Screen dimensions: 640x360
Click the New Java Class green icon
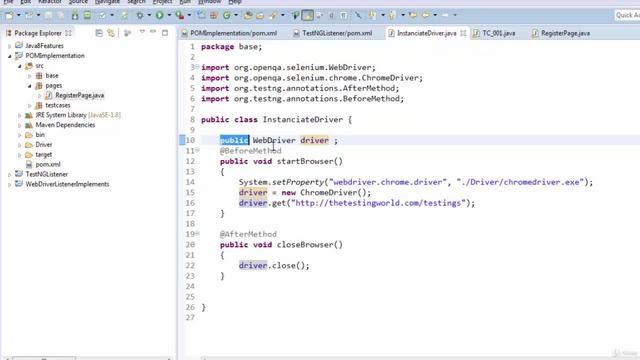point(227,16)
